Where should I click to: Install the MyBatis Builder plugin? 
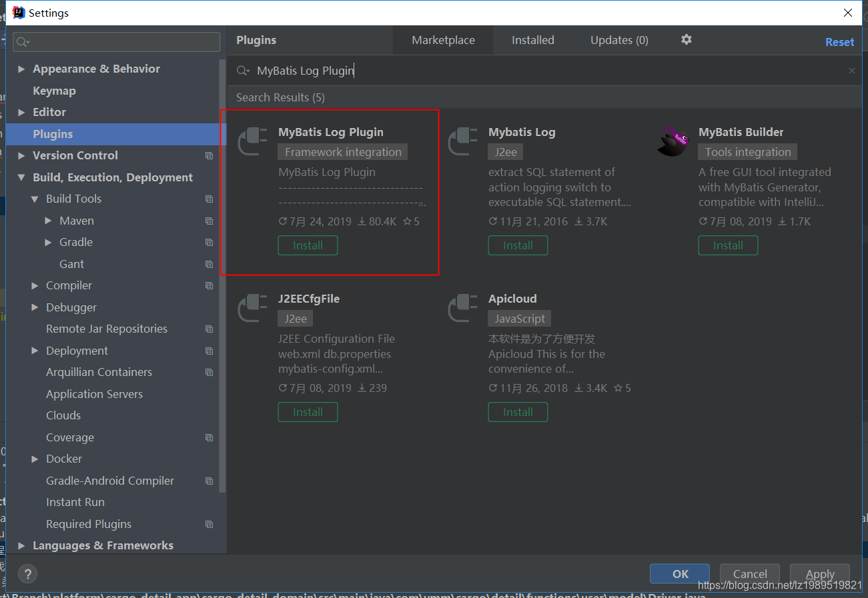pos(728,245)
